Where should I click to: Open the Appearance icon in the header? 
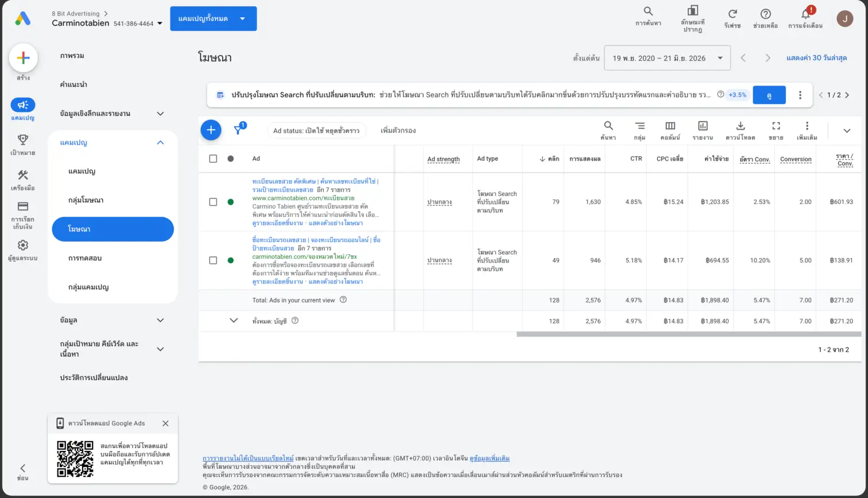(693, 10)
